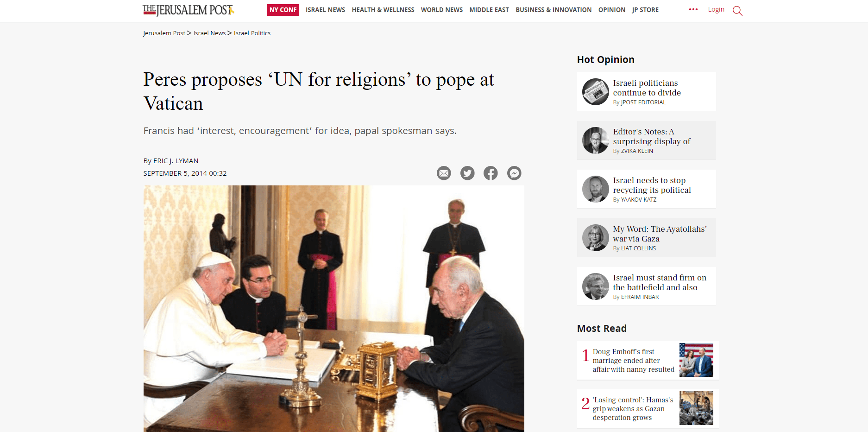
Task: Share article on Facebook
Action: pyautogui.click(x=491, y=173)
